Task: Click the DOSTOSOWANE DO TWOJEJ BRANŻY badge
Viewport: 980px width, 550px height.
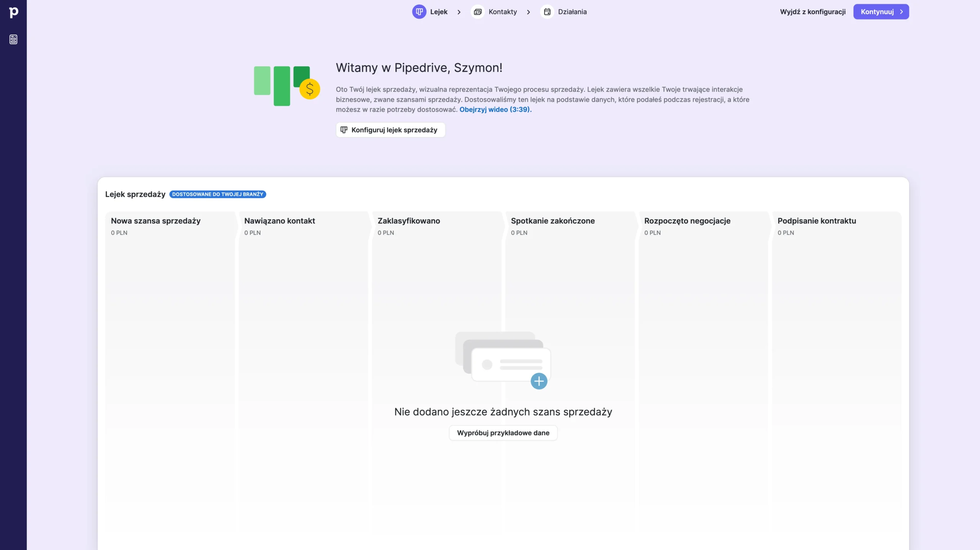Action: tap(217, 194)
